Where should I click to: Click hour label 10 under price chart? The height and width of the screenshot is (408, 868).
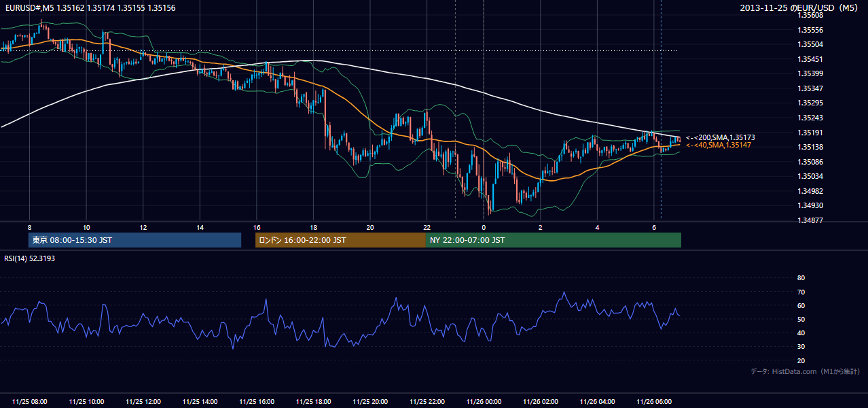(x=86, y=227)
